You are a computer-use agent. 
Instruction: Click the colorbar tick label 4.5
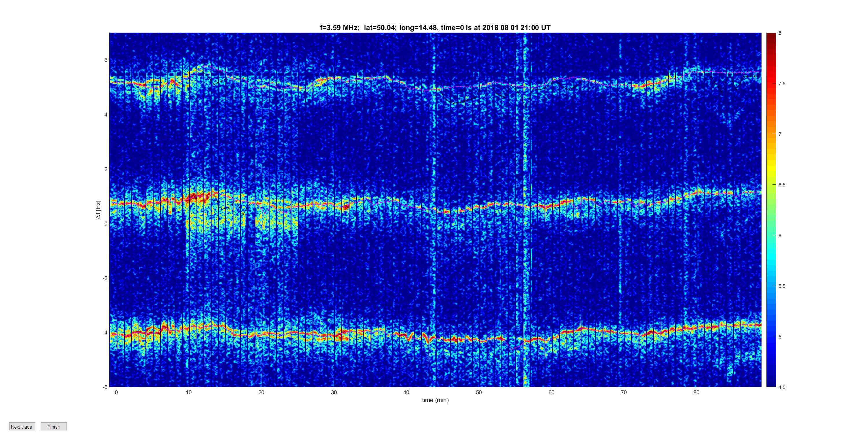pos(782,387)
